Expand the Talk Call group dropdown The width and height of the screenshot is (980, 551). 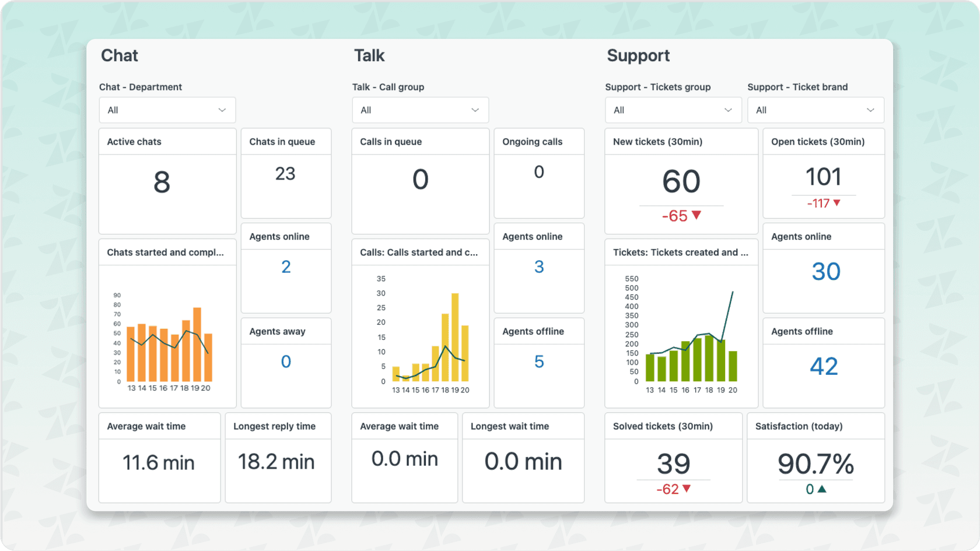click(420, 110)
